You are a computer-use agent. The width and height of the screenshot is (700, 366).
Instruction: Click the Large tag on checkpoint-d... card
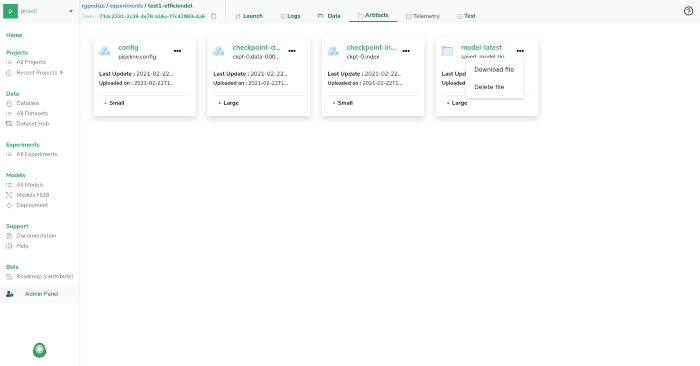coord(231,103)
